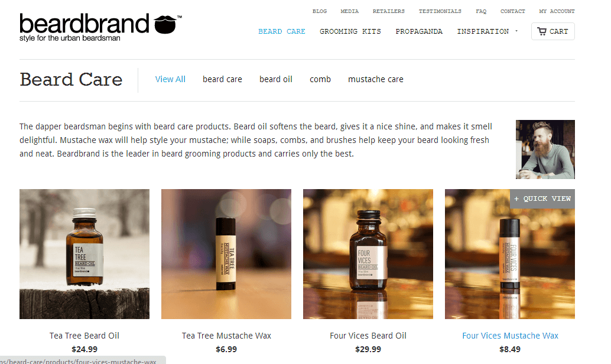Open the Propaganda section

[419, 31]
